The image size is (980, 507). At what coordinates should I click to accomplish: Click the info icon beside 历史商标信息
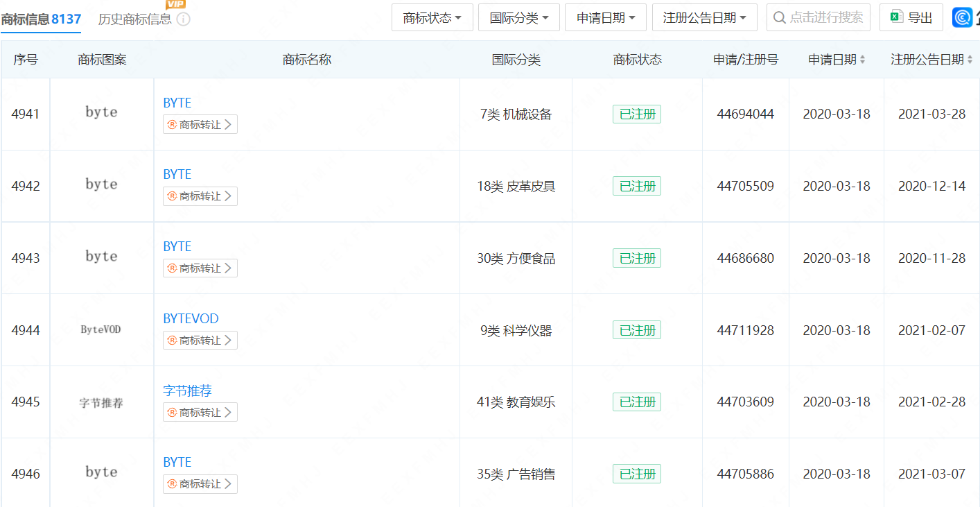183,19
